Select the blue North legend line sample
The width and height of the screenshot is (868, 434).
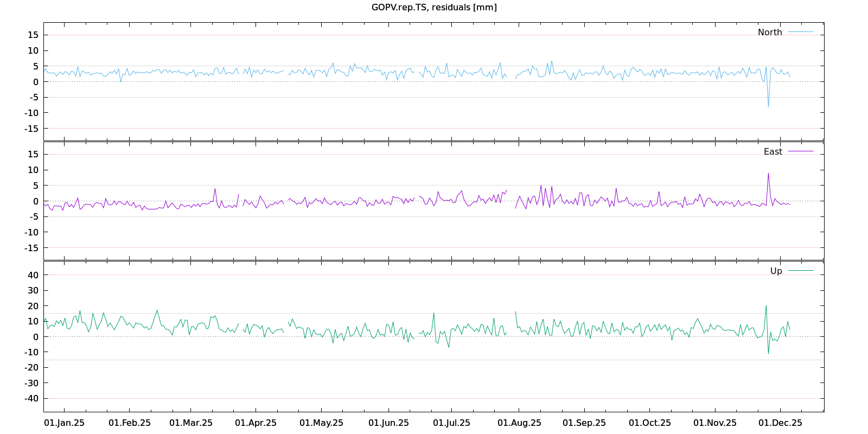click(800, 33)
